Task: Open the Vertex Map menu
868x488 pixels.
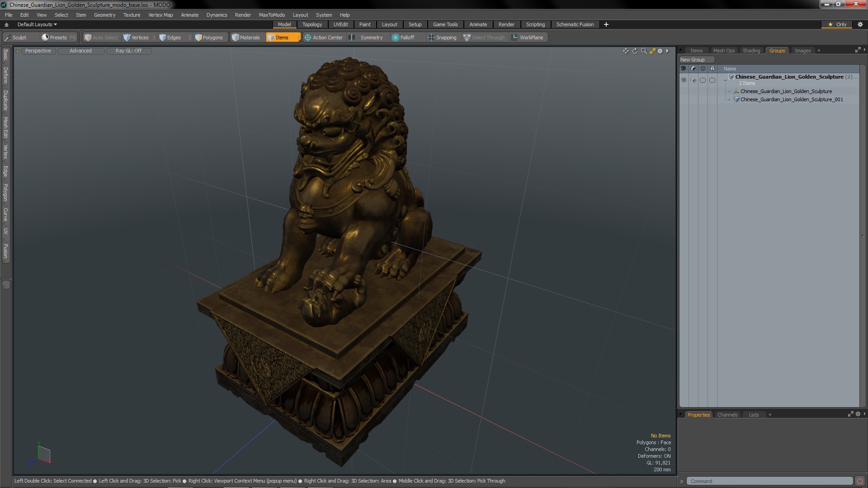Action: tap(160, 15)
